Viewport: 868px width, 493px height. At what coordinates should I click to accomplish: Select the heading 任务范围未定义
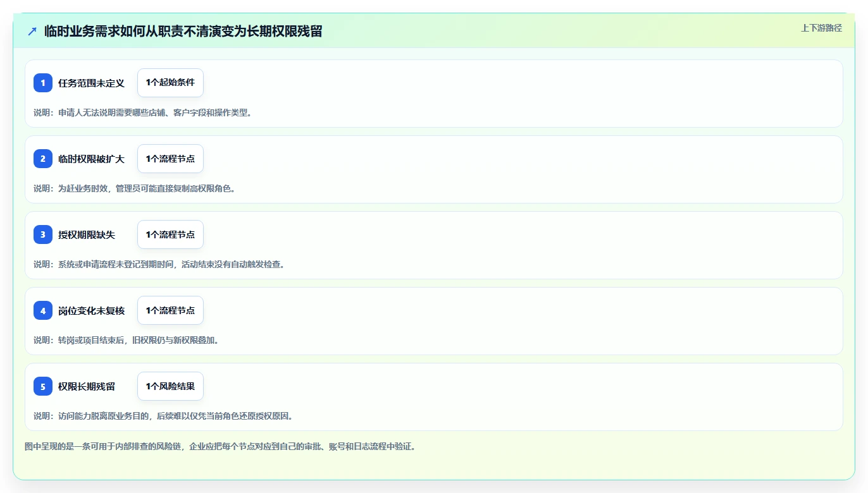click(91, 83)
